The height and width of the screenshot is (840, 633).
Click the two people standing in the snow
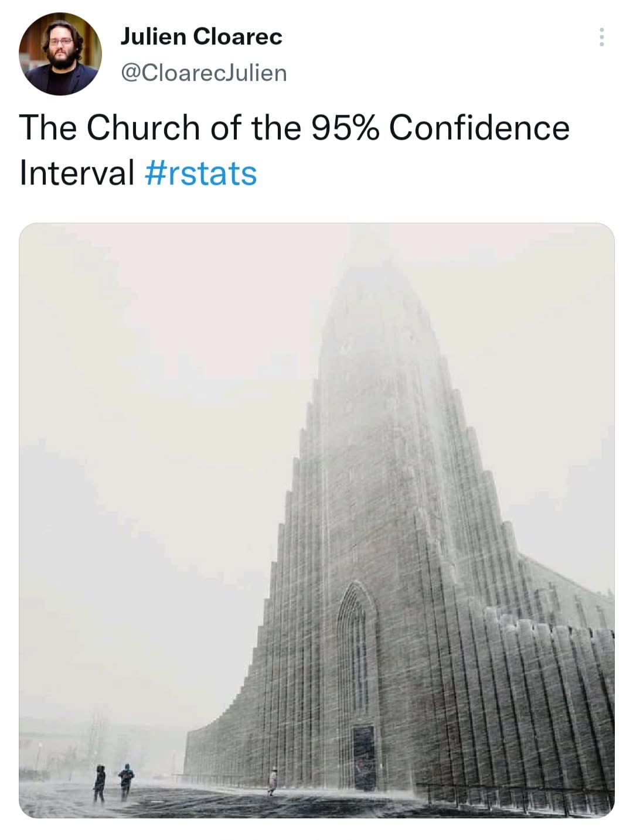pos(113,783)
